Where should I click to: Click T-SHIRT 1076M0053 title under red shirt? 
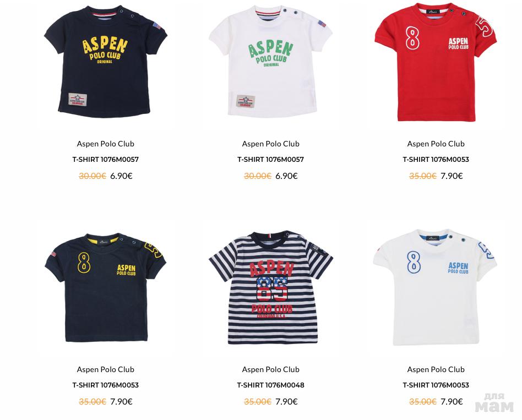(x=436, y=160)
